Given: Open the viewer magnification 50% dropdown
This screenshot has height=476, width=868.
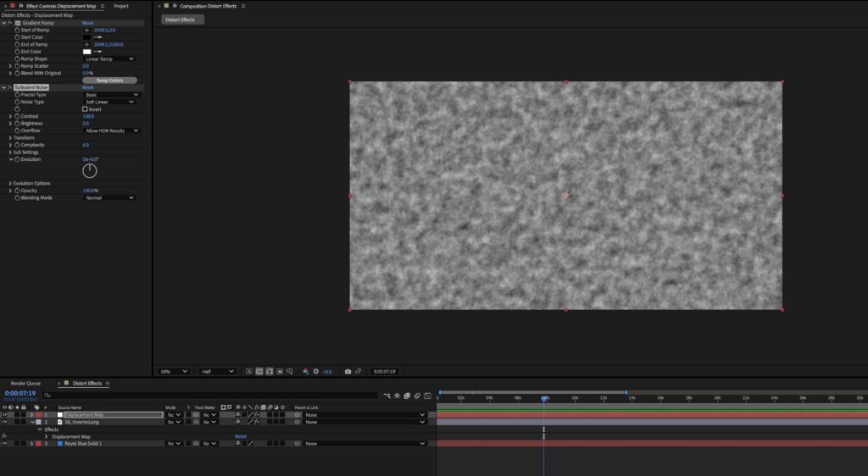Looking at the screenshot, I should coord(174,372).
